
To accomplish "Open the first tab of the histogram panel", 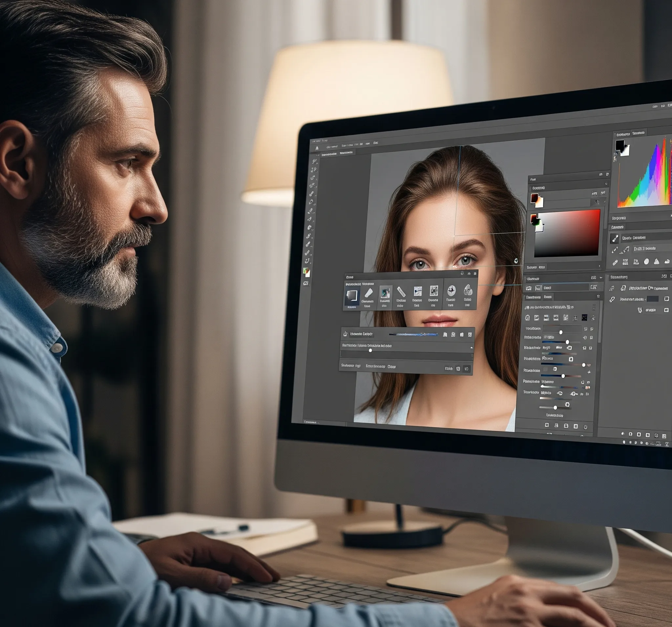I will pyautogui.click(x=623, y=134).
